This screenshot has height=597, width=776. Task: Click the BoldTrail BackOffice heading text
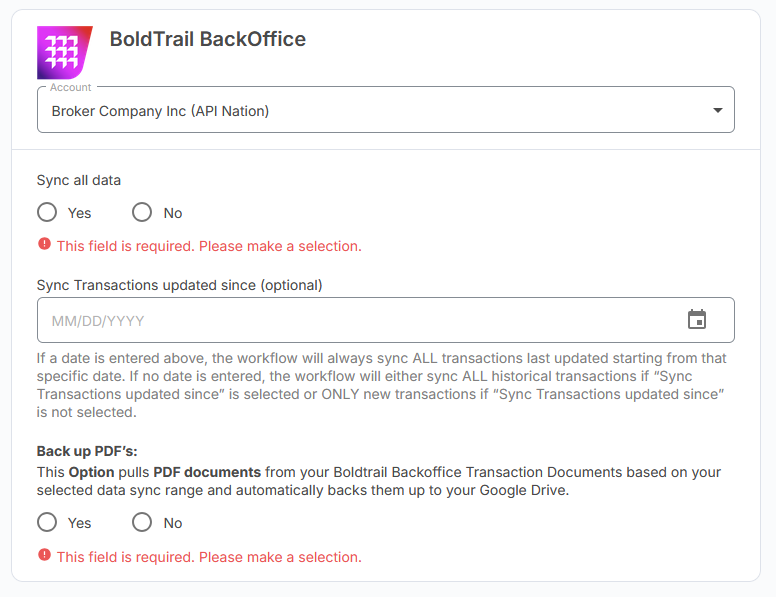click(x=207, y=39)
